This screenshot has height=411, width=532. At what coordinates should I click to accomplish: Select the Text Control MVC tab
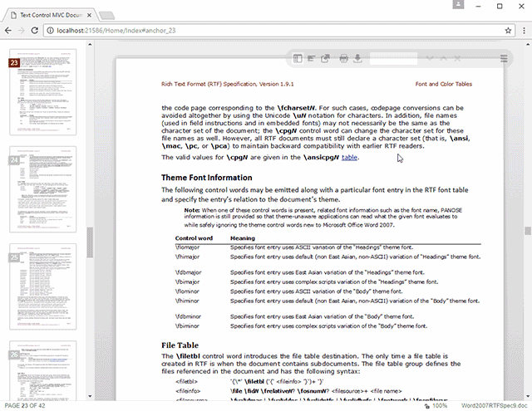tap(50, 15)
